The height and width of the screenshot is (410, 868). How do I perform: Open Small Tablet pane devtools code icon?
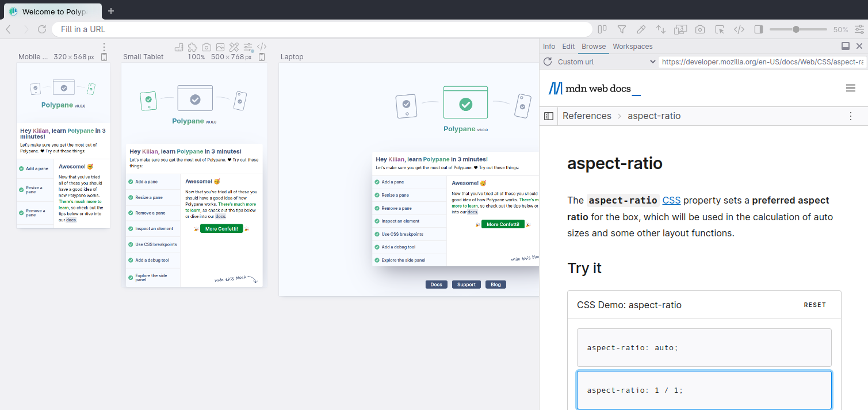pos(262,47)
